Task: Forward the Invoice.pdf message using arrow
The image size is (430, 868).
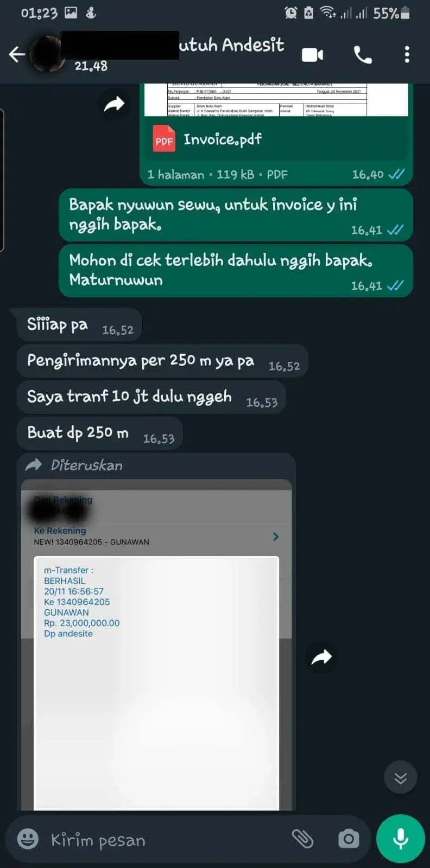Action: coord(115,104)
